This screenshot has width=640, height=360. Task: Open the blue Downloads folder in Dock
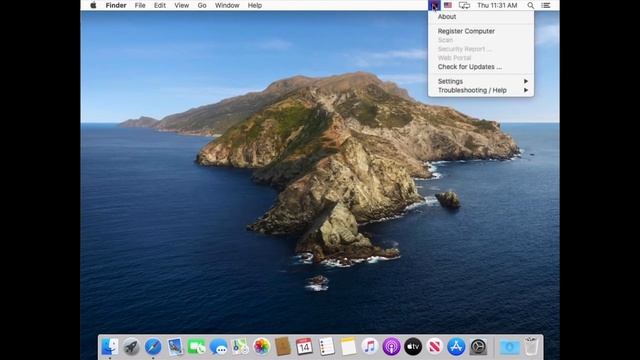coord(509,347)
